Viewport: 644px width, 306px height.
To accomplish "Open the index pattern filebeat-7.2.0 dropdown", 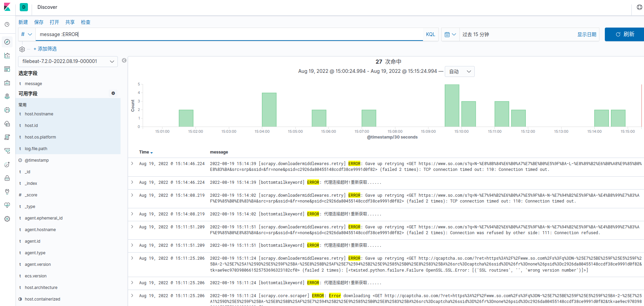I will (68, 61).
